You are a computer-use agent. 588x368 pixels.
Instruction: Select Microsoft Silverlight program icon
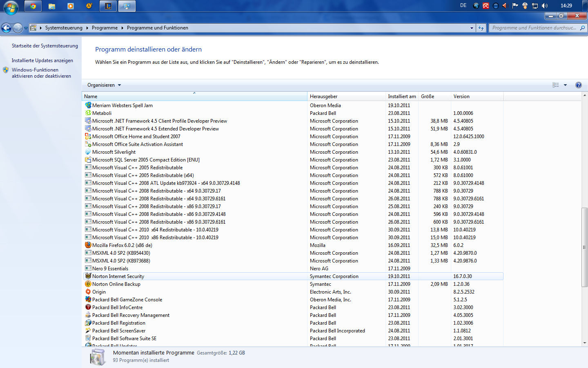tap(88, 152)
